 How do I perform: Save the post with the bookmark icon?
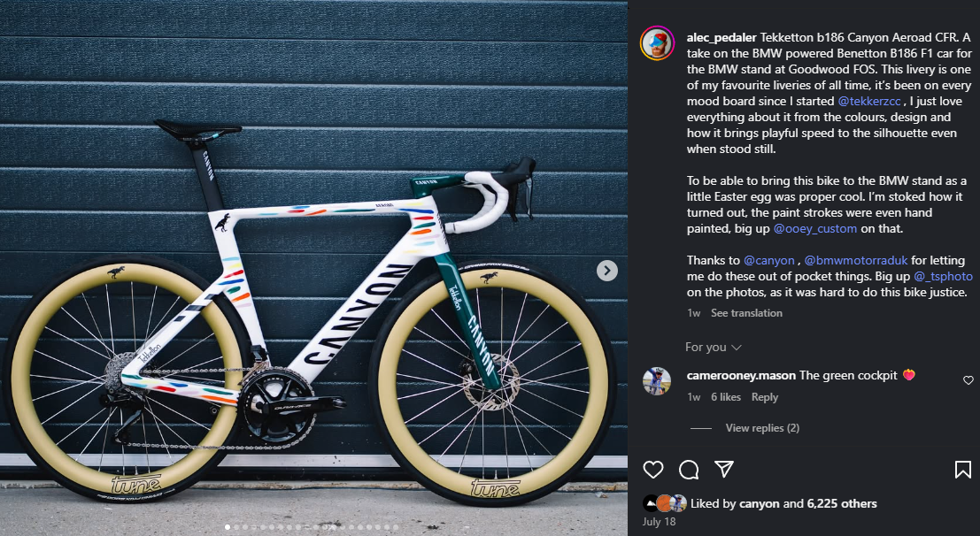click(962, 470)
